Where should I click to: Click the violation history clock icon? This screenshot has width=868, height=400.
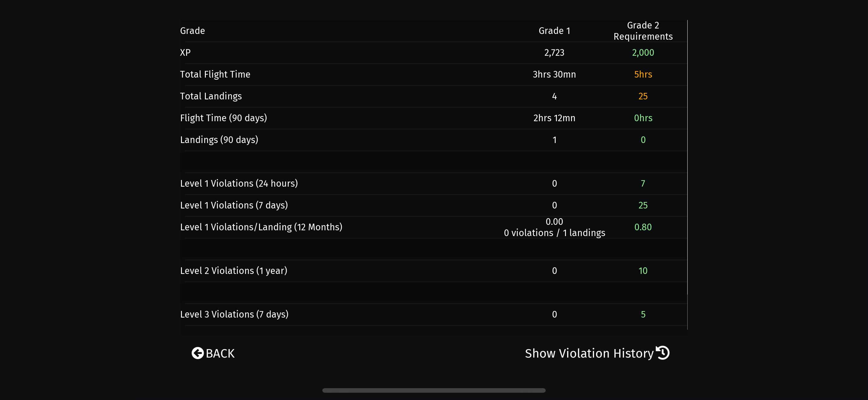[663, 353]
